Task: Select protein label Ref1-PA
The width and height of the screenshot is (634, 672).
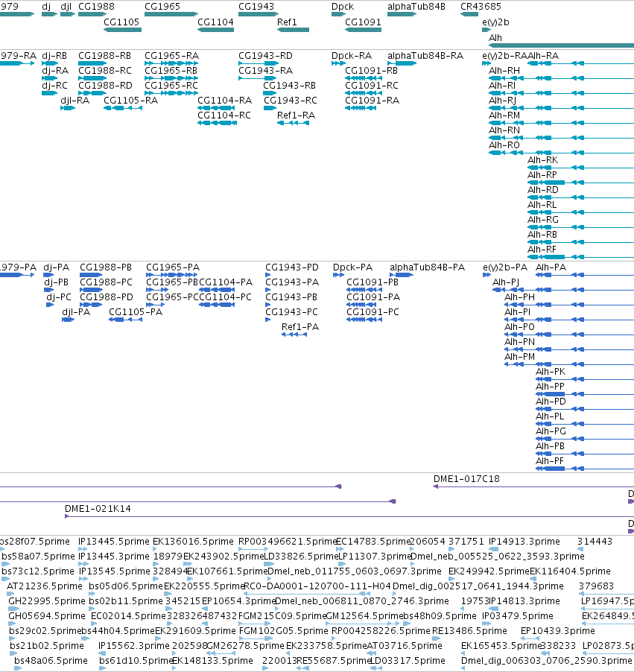Action: click(300, 327)
